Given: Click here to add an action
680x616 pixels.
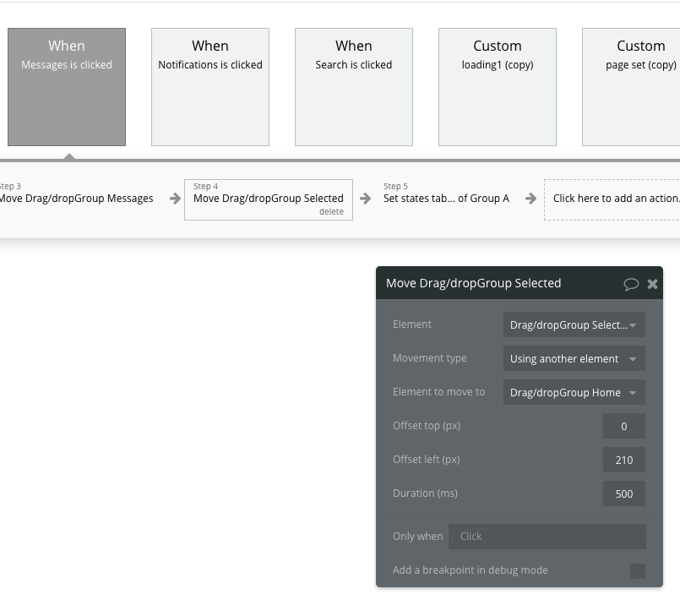Looking at the screenshot, I should 615,199.
